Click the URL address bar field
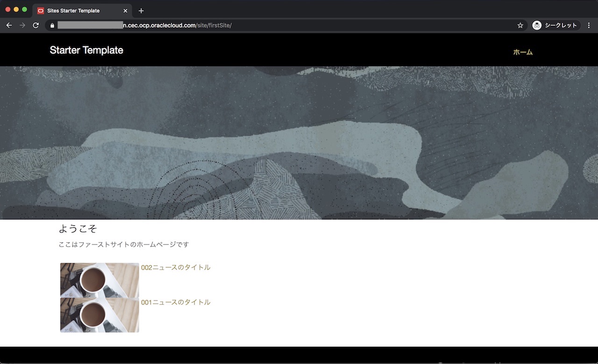The height and width of the screenshot is (364, 598). point(280,25)
